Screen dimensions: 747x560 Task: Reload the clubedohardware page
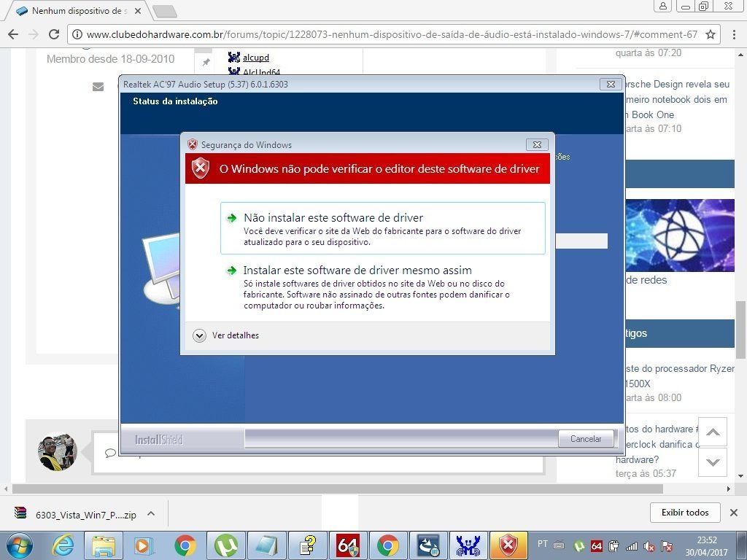coord(54,34)
